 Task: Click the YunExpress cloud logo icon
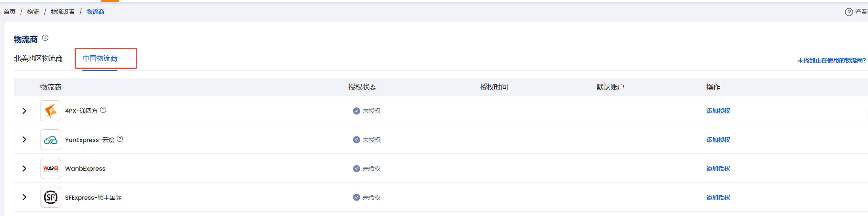point(50,140)
